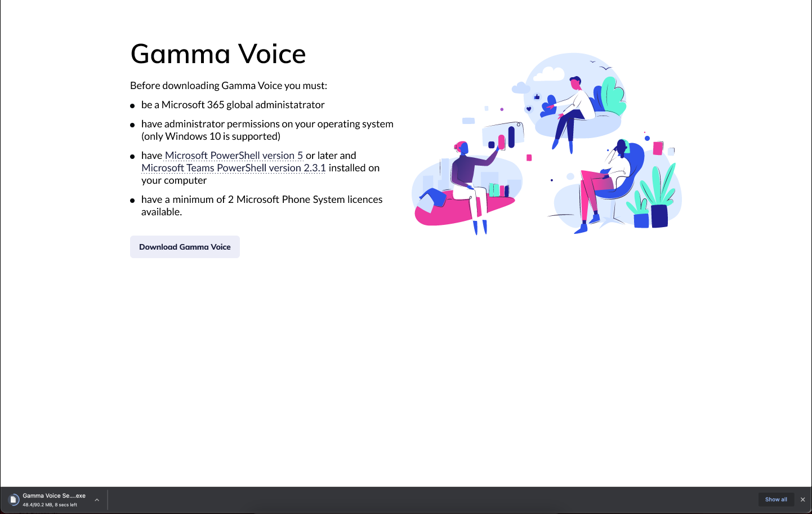812x514 pixels.
Task: Click the Download Gamma Voice button
Action: pos(185,247)
